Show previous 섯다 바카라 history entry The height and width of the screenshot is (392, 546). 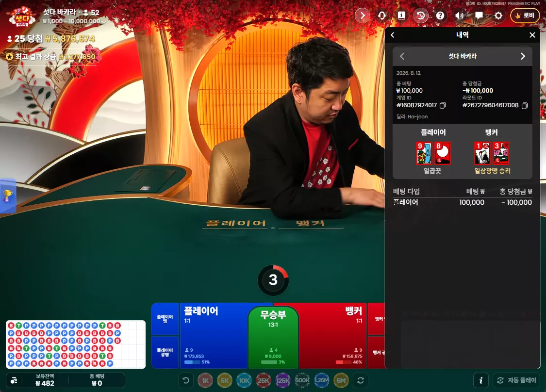402,56
